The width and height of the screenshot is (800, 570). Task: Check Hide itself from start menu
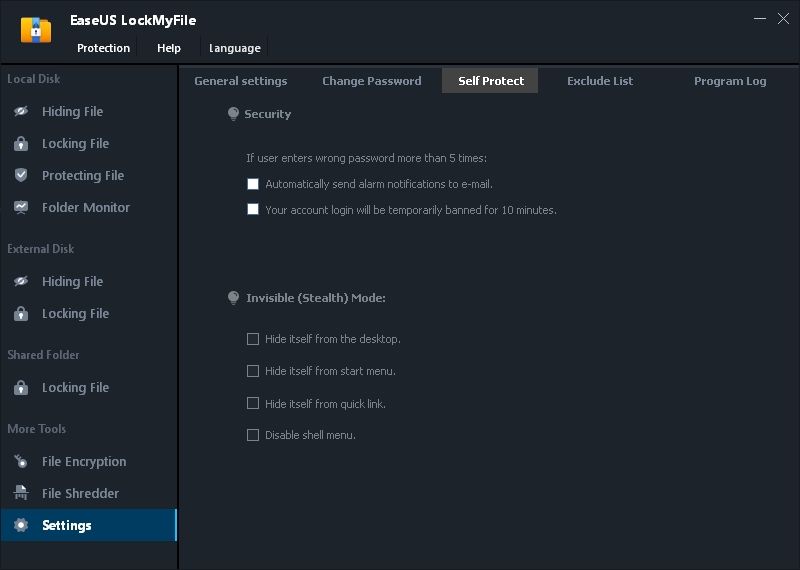coord(253,371)
